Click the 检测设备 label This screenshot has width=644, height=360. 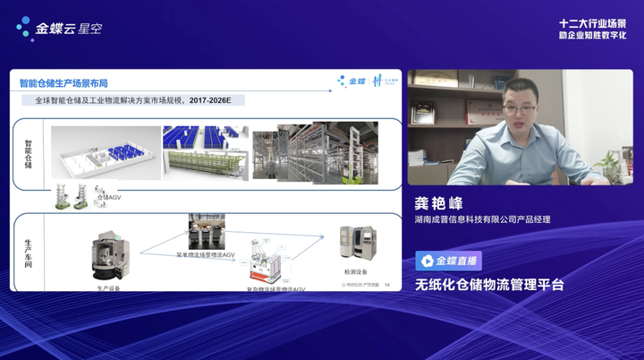[x=356, y=272]
